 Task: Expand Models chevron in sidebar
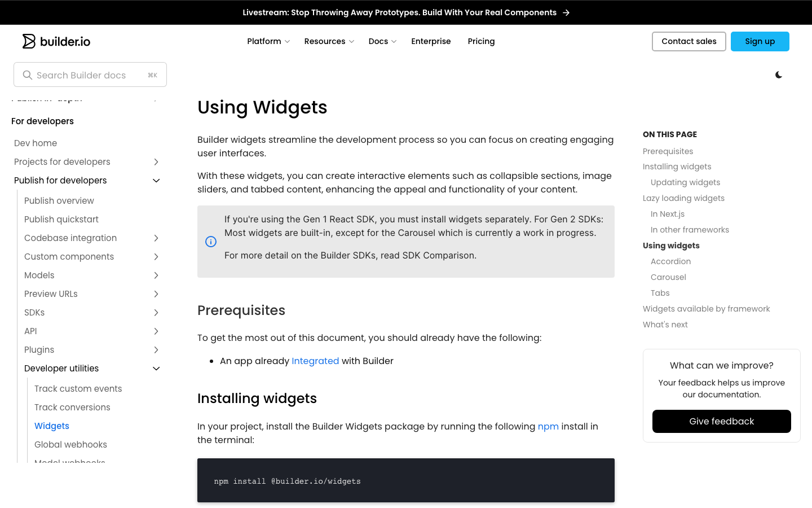coord(156,275)
